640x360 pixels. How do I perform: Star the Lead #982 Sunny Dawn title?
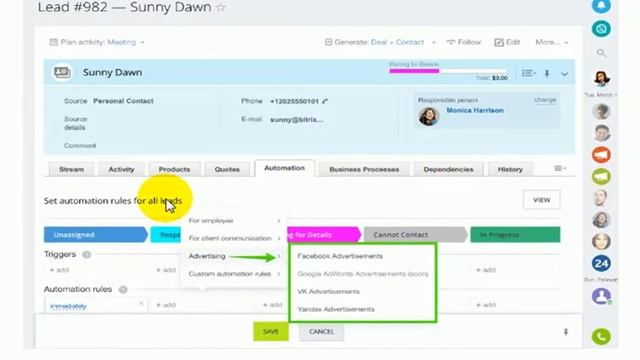221,7
